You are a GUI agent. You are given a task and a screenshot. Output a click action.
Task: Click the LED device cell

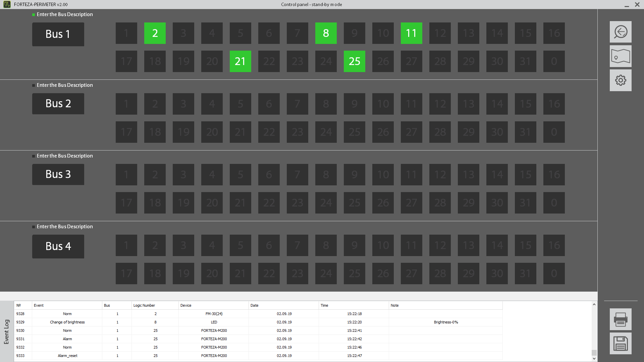pos(214,322)
